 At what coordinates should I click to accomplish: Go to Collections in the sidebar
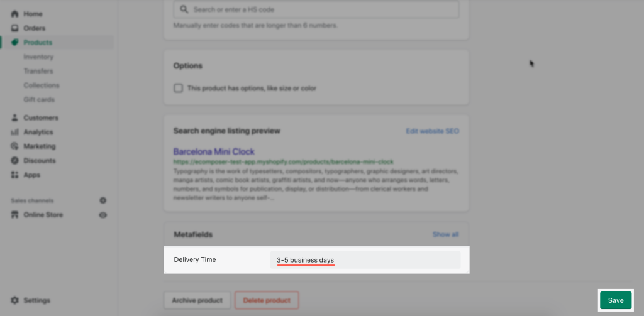tap(42, 85)
